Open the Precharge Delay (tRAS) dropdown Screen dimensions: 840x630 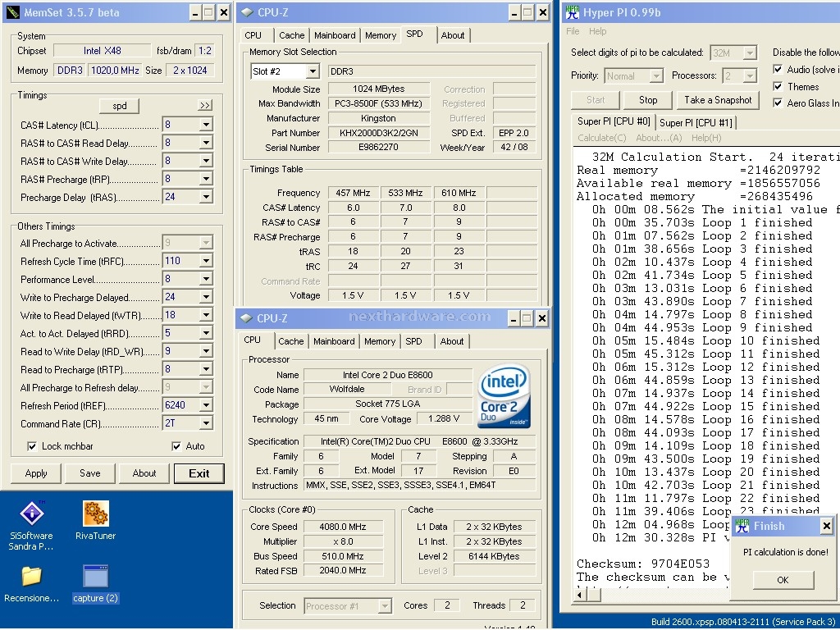(206, 197)
